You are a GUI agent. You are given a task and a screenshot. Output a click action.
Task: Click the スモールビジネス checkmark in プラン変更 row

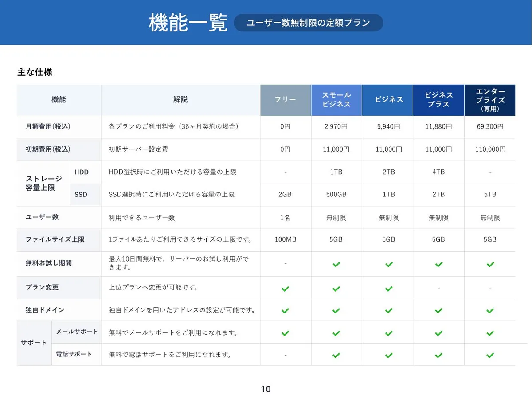[x=336, y=289]
